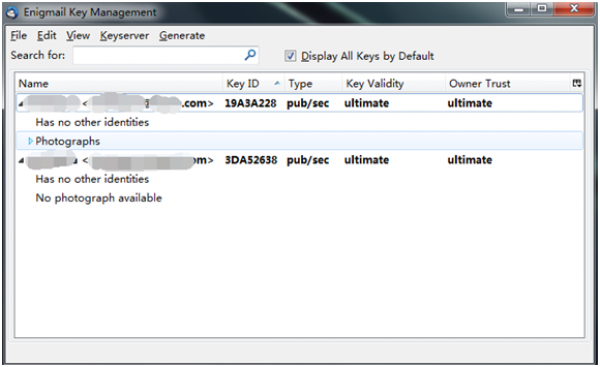Open the View menu
Viewport: 600px width, 367px height.
point(78,36)
